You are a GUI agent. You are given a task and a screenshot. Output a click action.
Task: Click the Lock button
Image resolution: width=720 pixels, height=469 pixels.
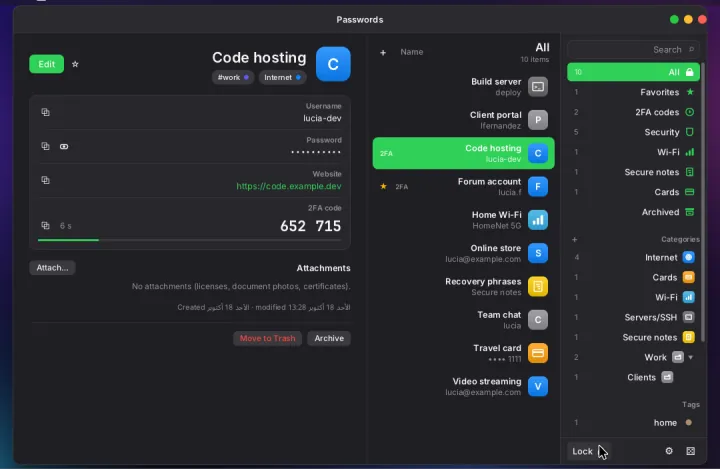coord(588,451)
